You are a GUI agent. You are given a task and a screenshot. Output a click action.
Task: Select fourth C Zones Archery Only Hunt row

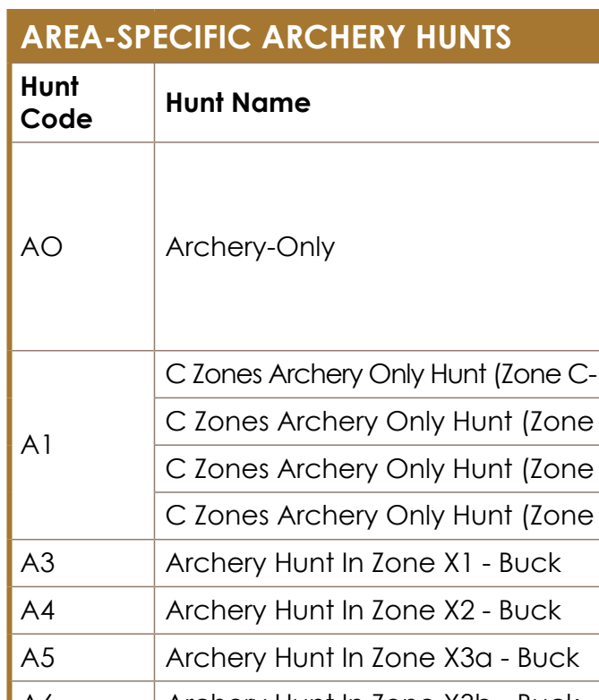point(377,516)
